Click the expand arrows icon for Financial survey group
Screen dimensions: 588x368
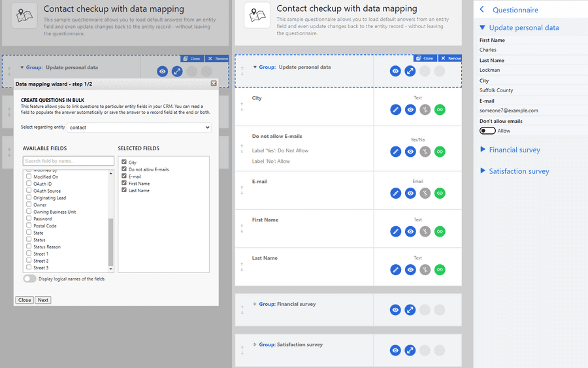410,310
